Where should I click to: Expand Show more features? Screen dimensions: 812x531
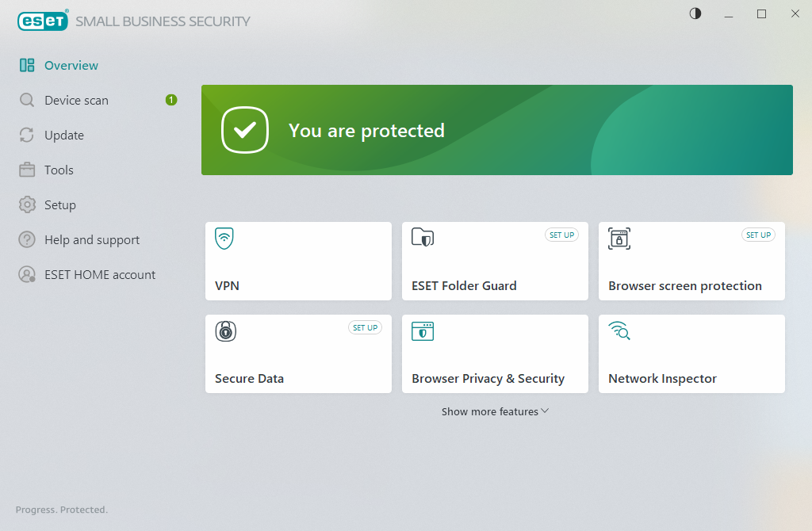(495, 411)
